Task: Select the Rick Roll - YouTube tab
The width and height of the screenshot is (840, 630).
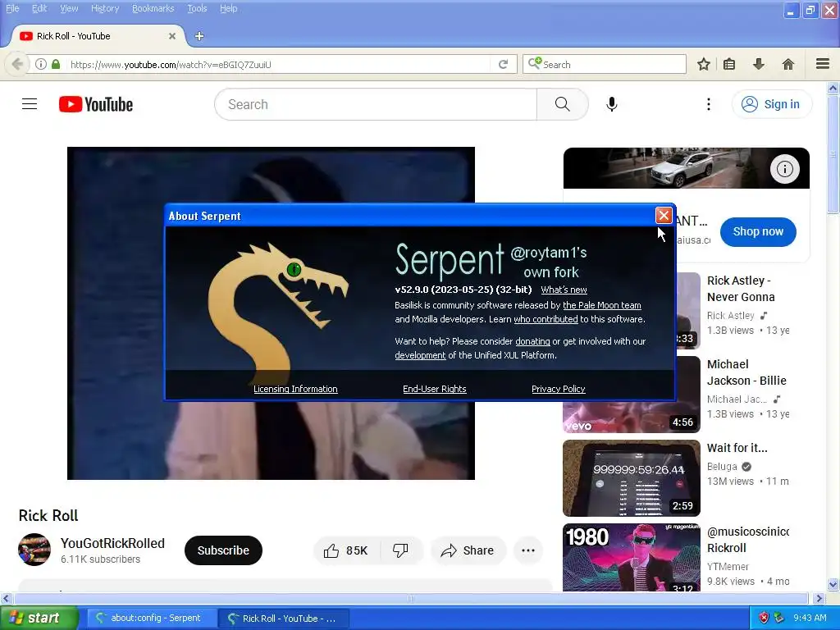Action: coord(98,36)
